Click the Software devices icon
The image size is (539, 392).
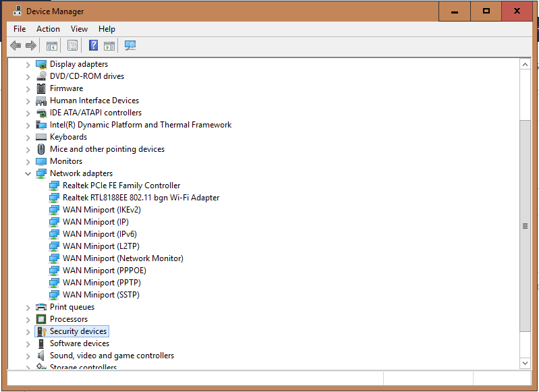click(41, 343)
